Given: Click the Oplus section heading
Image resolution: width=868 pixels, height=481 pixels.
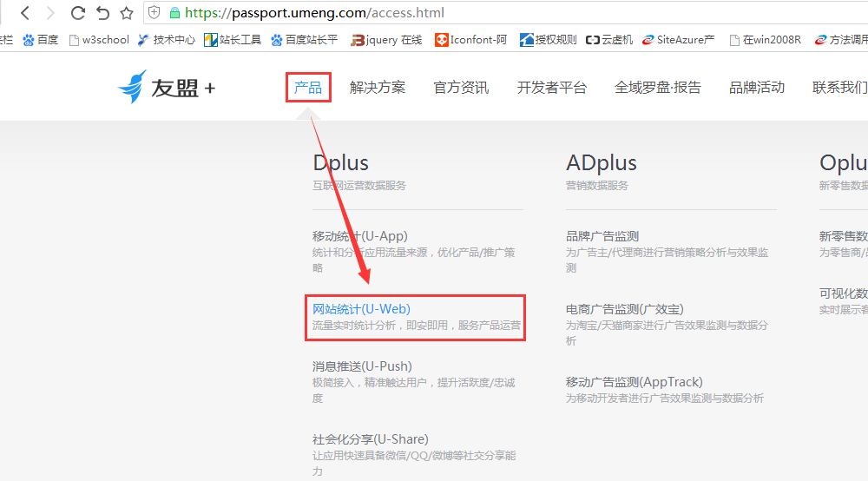Looking at the screenshot, I should pyautogui.click(x=843, y=163).
